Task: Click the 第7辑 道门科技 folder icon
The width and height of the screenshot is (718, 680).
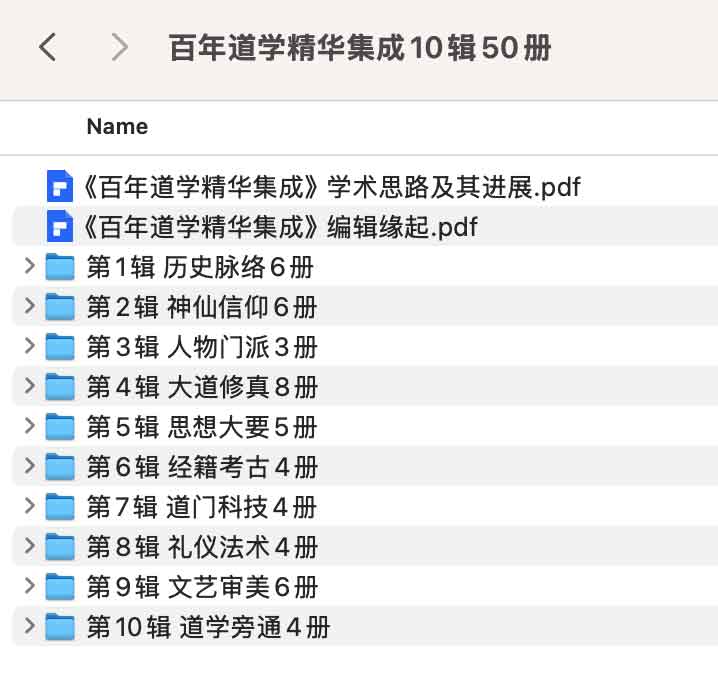Action: (61, 507)
